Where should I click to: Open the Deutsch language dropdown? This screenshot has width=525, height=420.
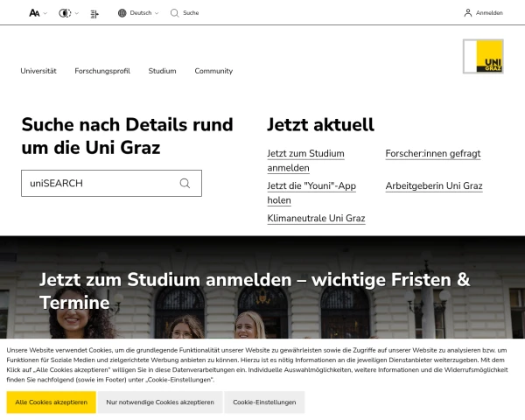pyautogui.click(x=144, y=13)
